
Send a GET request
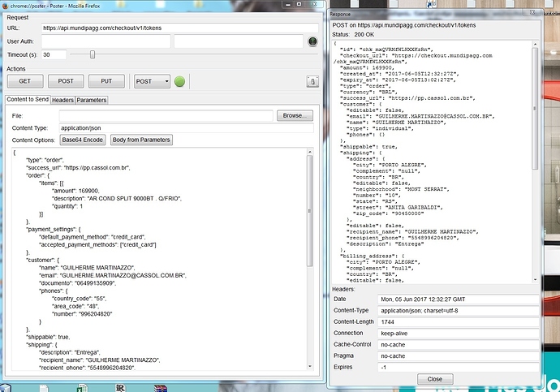tap(25, 81)
